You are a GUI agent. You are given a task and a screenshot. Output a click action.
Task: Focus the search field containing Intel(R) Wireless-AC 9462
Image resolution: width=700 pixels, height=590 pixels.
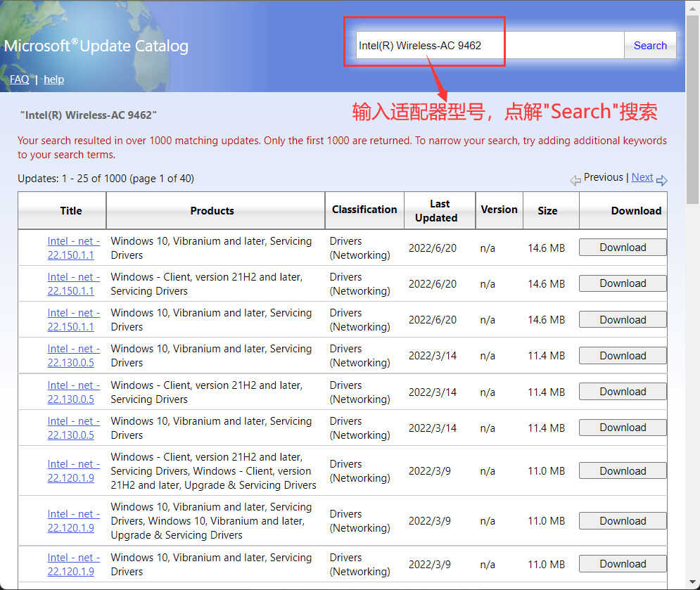490,45
